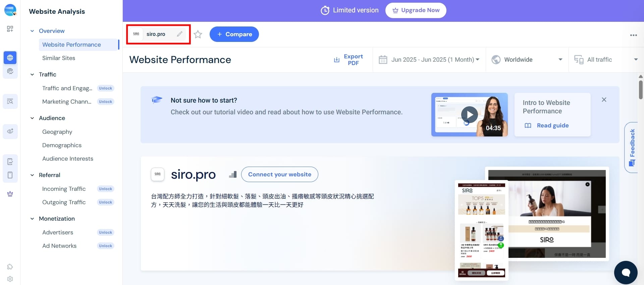This screenshot has height=285, width=644.
Task: Click the siro.pro favicon in the site card
Action: 158,174
